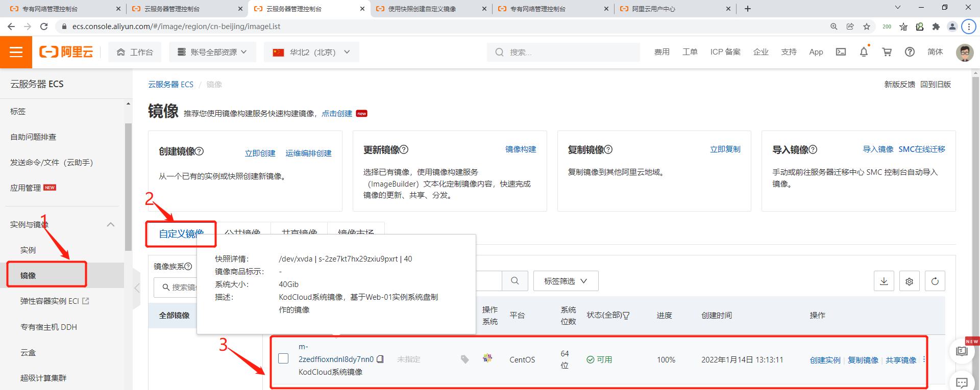Open 实例 in sidebar
The image size is (980, 390).
click(28, 250)
